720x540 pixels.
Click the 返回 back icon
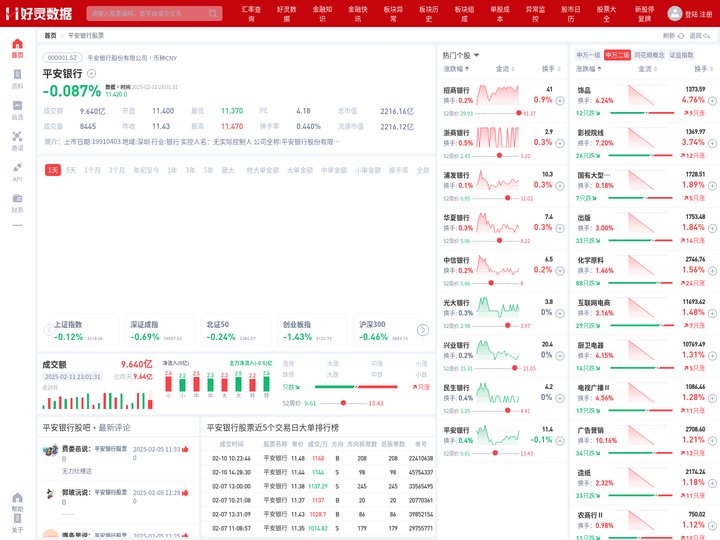click(x=707, y=35)
